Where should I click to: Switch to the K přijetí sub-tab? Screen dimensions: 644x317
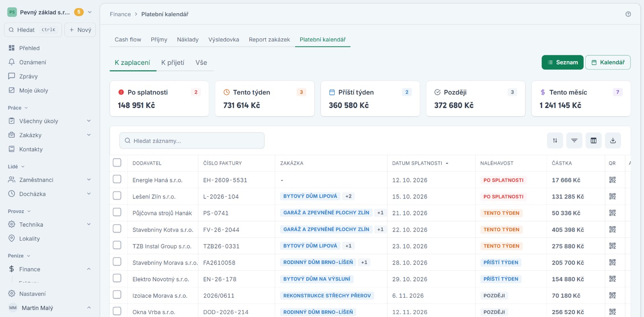tap(172, 63)
